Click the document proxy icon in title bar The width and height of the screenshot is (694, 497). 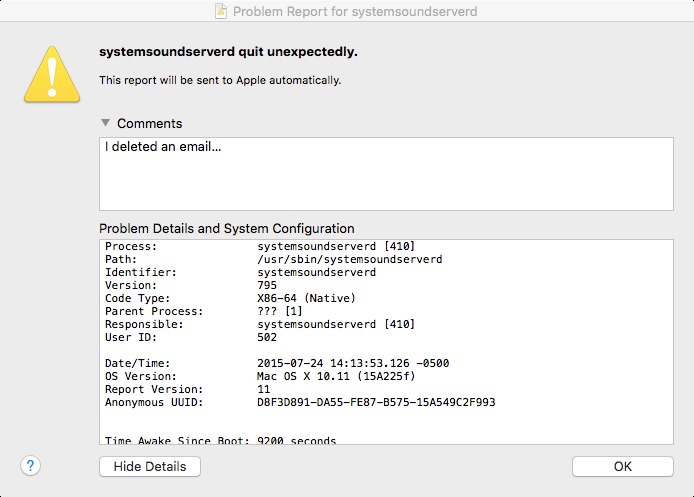click(221, 12)
